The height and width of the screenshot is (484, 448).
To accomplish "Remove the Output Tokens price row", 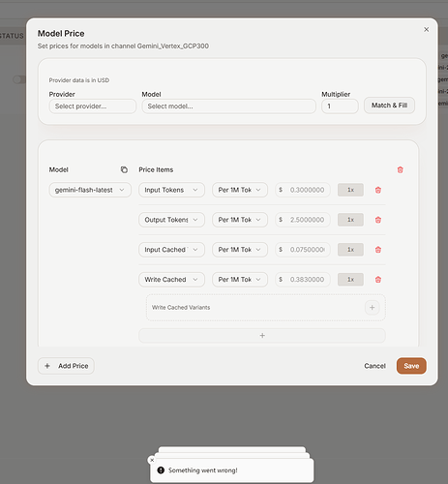I will [x=378, y=220].
